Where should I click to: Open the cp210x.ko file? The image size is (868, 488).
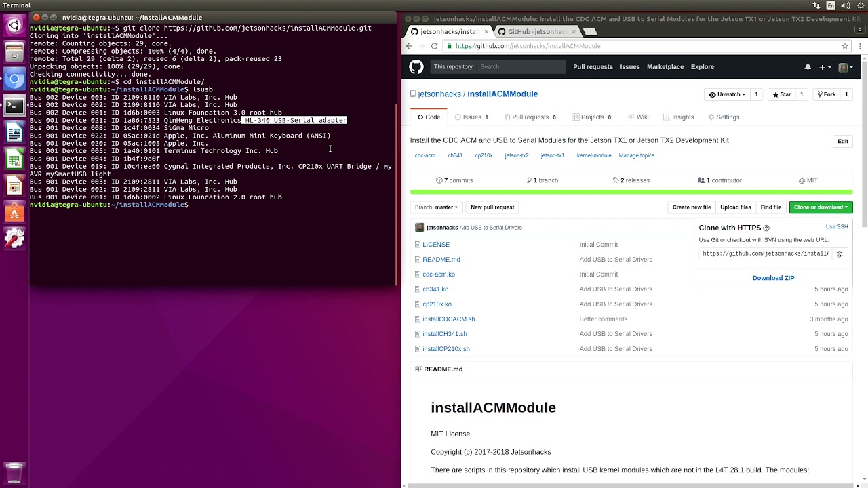[x=437, y=304]
